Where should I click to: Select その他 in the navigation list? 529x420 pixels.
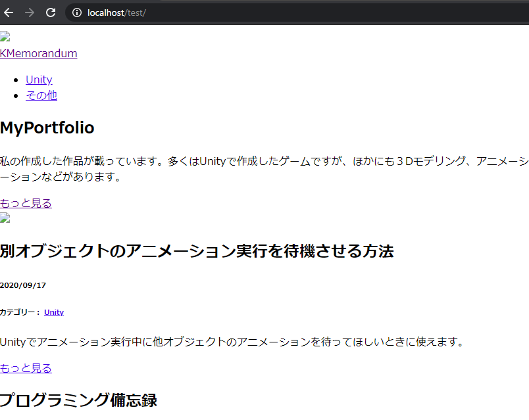tap(41, 95)
